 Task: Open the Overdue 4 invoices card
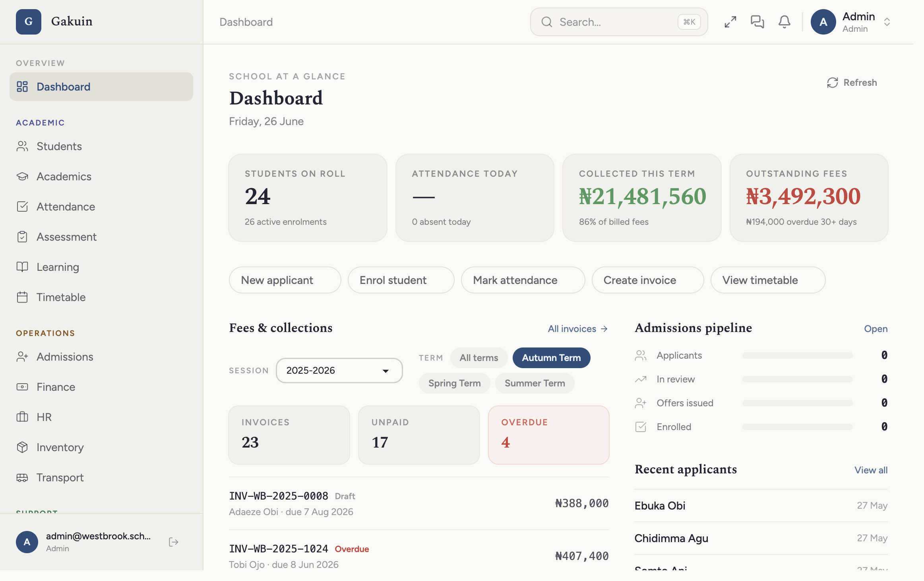548,435
